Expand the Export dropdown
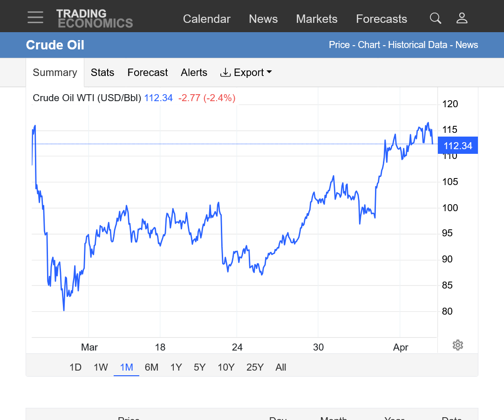The image size is (504, 420). coord(246,73)
